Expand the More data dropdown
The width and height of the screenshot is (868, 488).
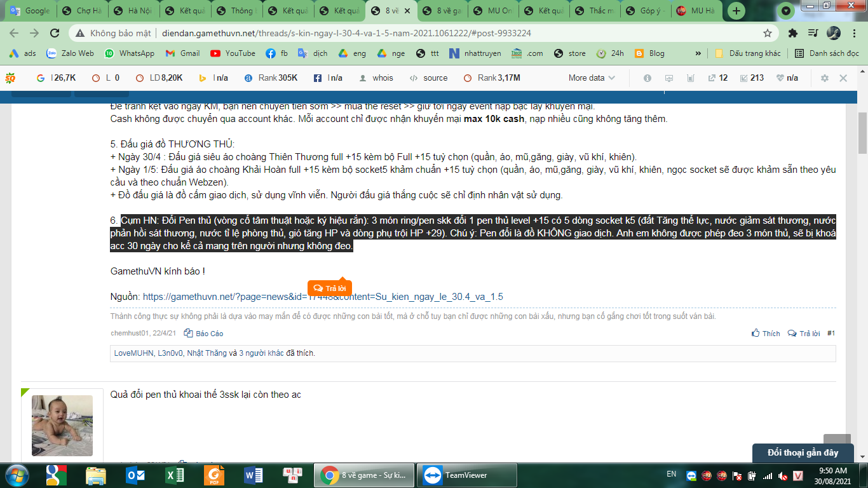tap(592, 78)
